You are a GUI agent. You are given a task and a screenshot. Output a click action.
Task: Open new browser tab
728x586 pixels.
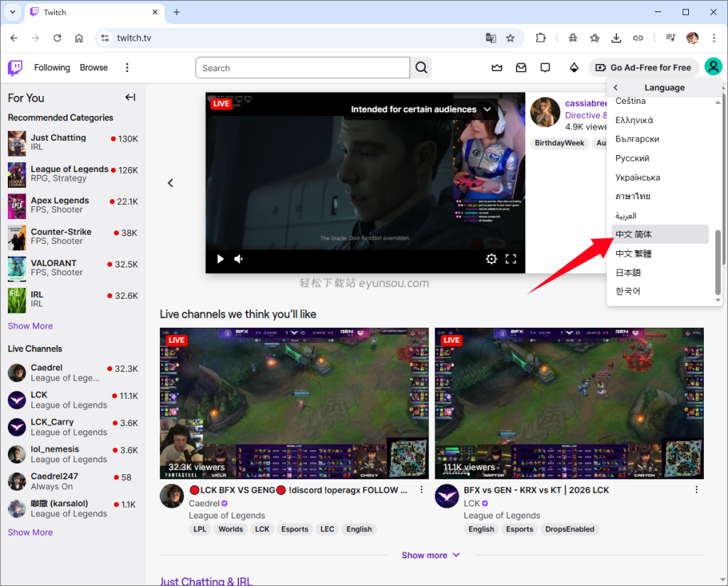176,12
